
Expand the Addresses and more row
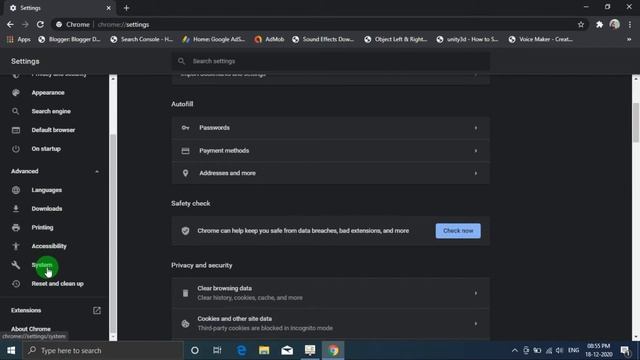(x=331, y=173)
